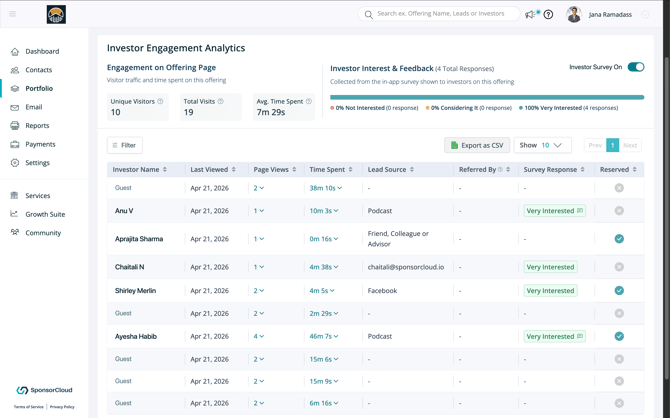Sort by Investor Name column arrows
670x418 pixels.
click(165, 170)
